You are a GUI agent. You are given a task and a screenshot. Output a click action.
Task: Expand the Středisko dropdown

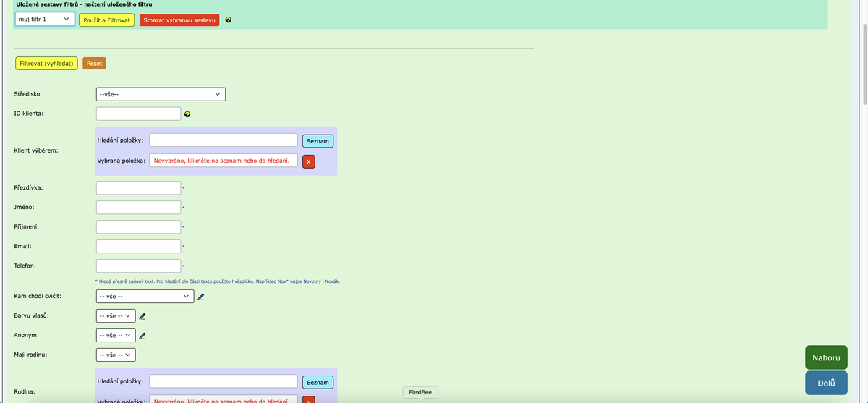pos(161,94)
